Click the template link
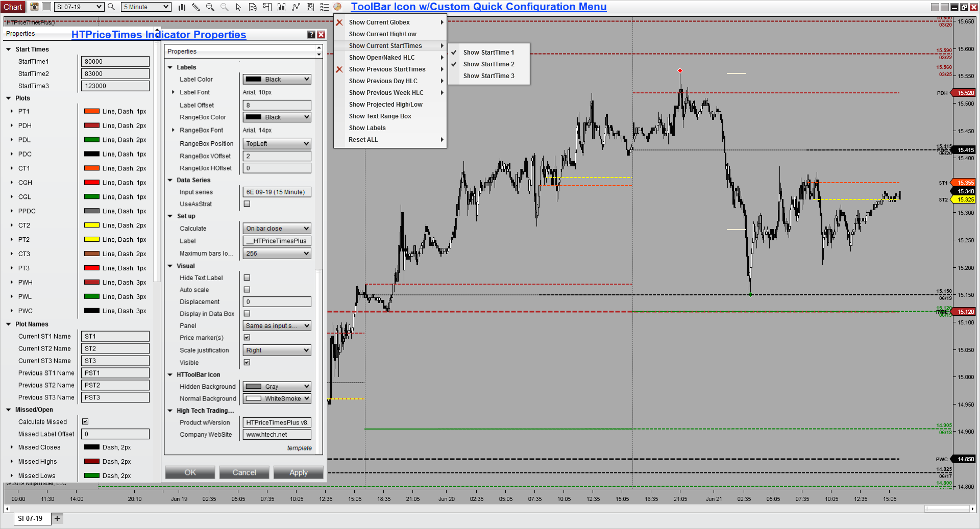Screen dimensions: 980x529 coord(299,448)
